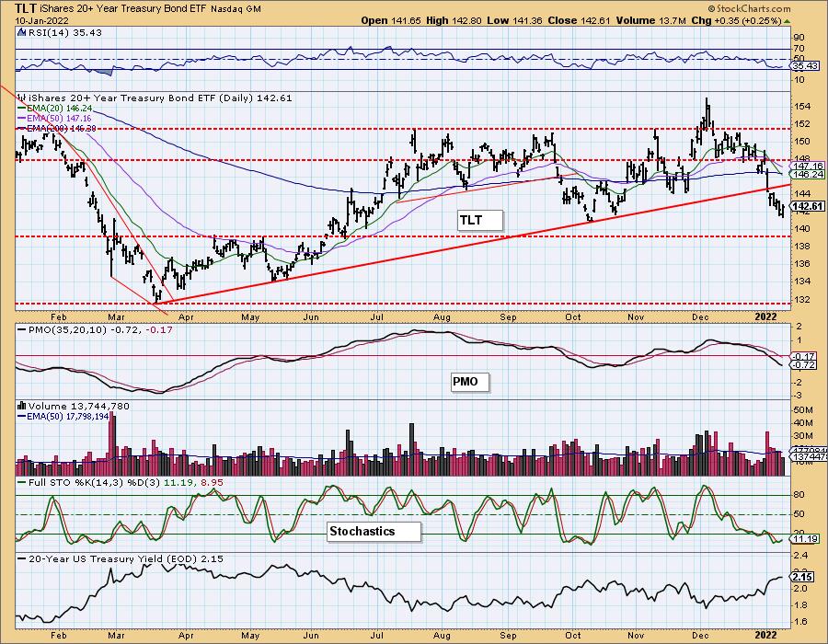Click the Volume 13,744,780 legend text
The width and height of the screenshot is (828, 644).
click(x=79, y=406)
